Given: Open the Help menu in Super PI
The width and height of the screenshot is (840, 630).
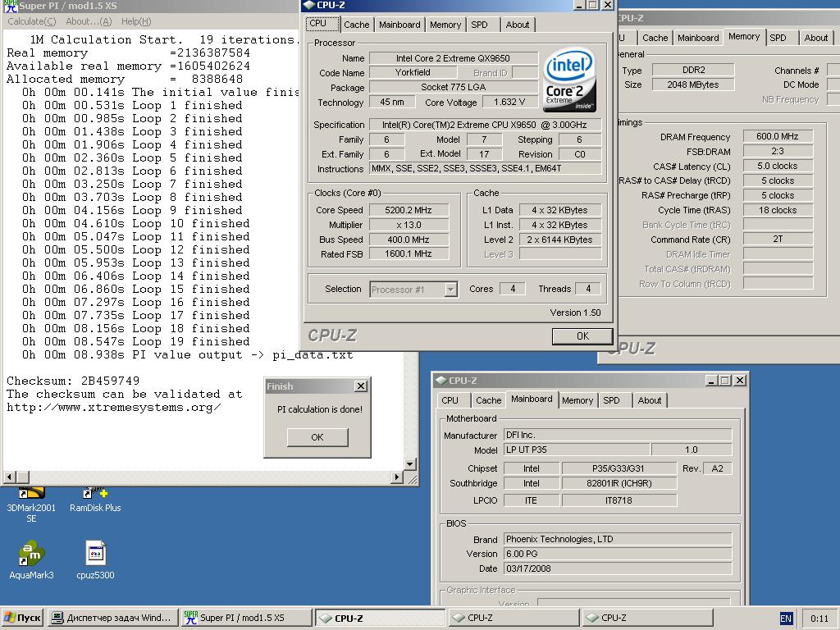Looking at the screenshot, I should (136, 21).
